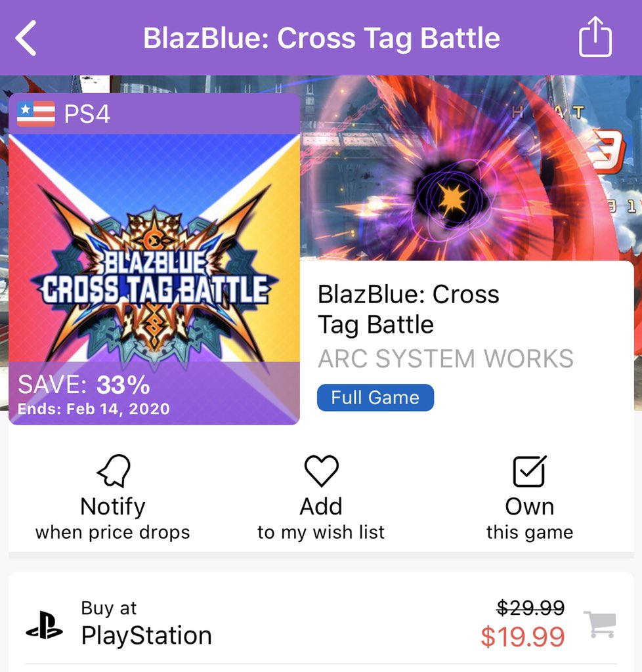The width and height of the screenshot is (642, 672).
Task: Tap the Buy at PlayStation row
Action: click(x=321, y=623)
